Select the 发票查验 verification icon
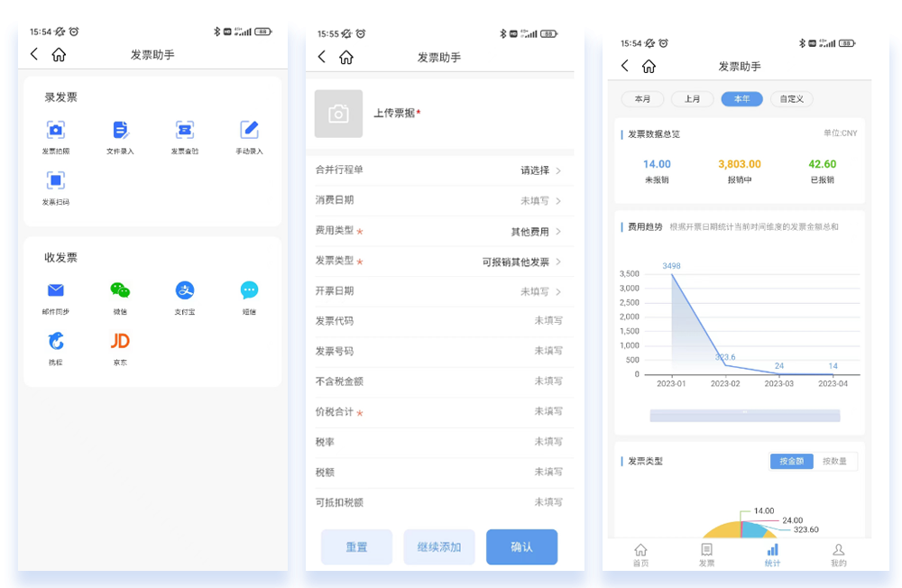Image resolution: width=902 pixels, height=588 pixels. pos(185,130)
